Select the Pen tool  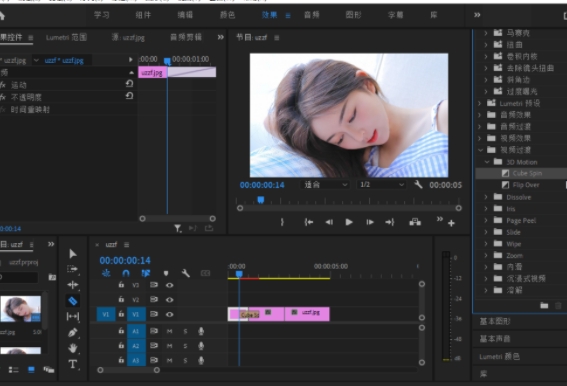click(73, 332)
